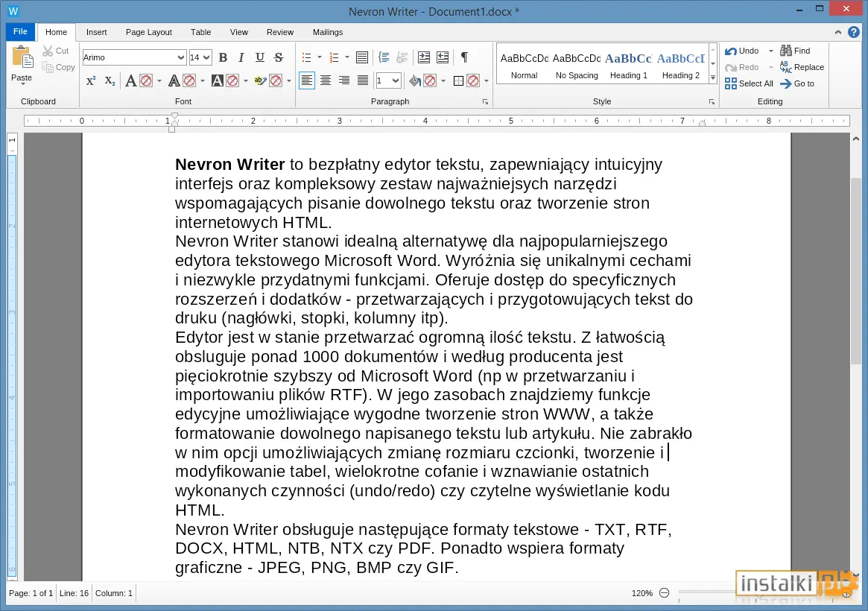The image size is (868, 611).
Task: Open the font name dropdown Arimo
Action: (180, 57)
